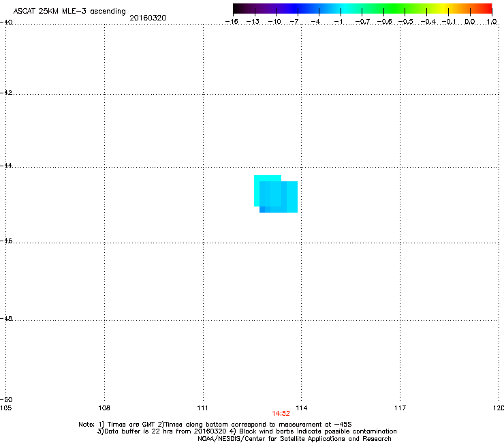Click colorbar label -10
Screen dimensions: 504x443
(274, 22)
